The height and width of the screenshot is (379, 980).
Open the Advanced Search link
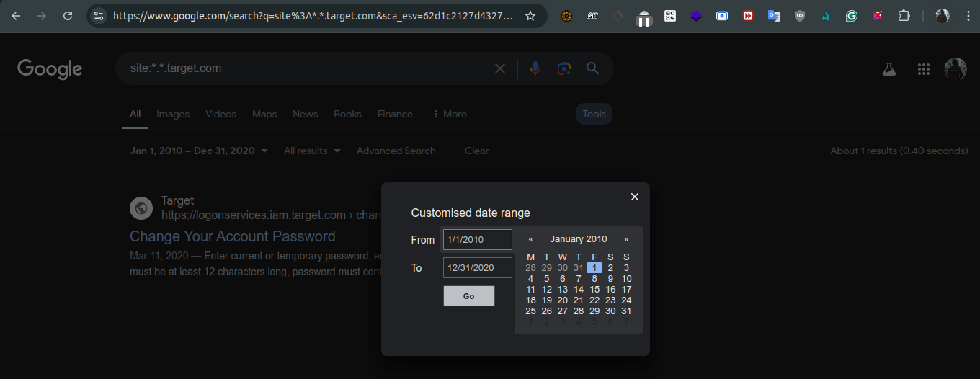[396, 151]
